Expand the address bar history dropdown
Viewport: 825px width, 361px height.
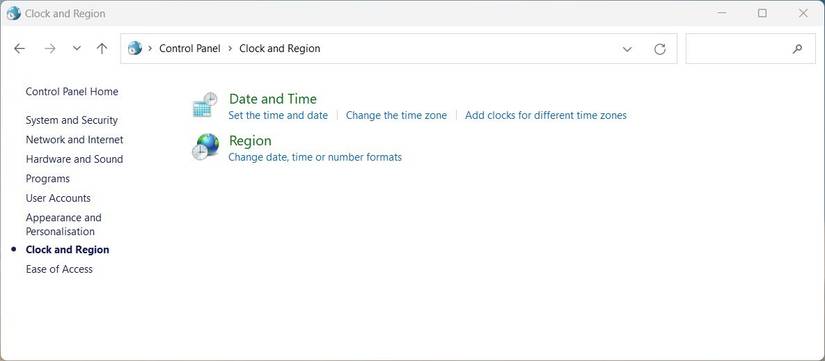pos(627,49)
